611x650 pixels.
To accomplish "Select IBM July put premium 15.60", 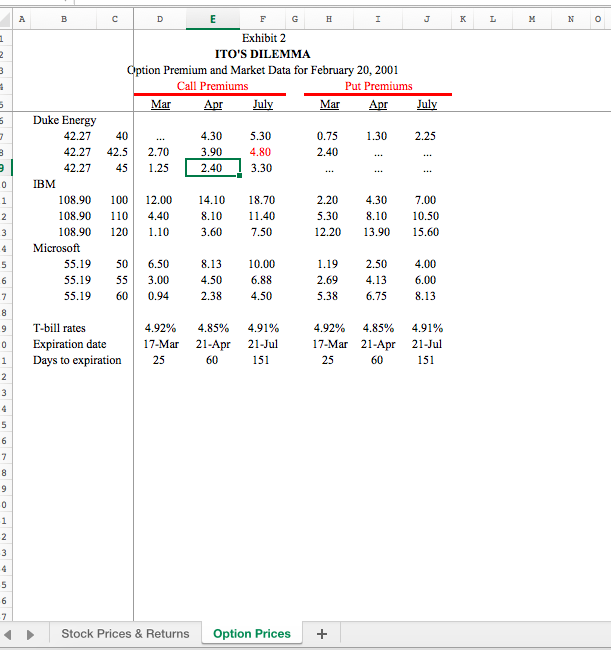I will (426, 232).
